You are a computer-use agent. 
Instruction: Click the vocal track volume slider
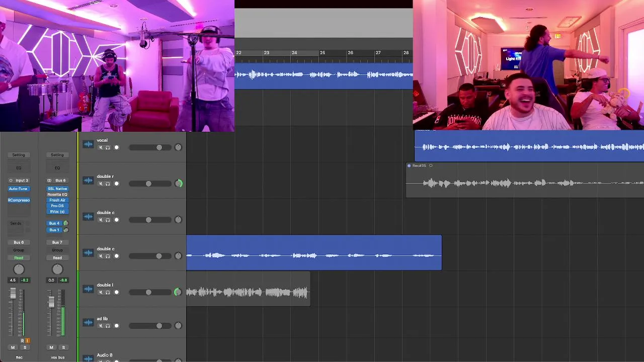[x=149, y=147]
